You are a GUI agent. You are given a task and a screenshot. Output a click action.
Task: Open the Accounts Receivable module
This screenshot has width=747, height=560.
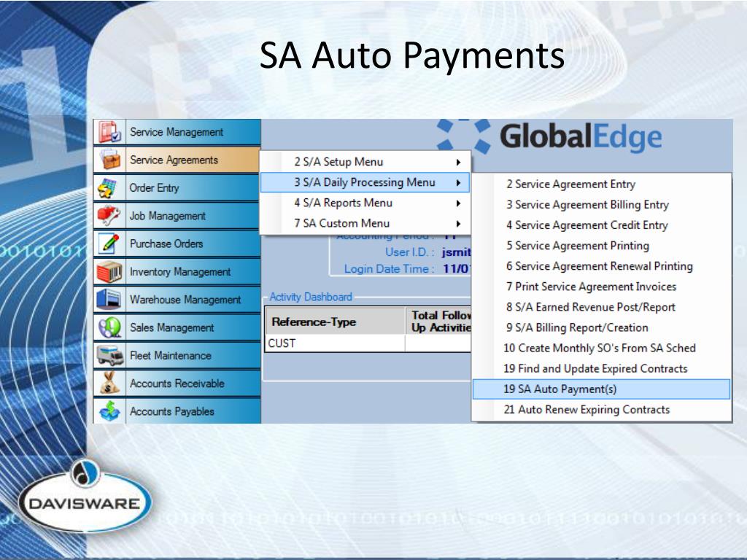177,384
